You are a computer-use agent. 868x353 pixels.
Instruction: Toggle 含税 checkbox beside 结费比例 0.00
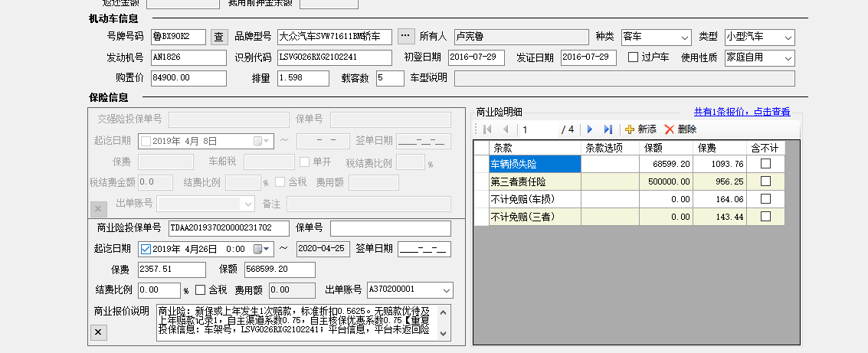coord(201,290)
